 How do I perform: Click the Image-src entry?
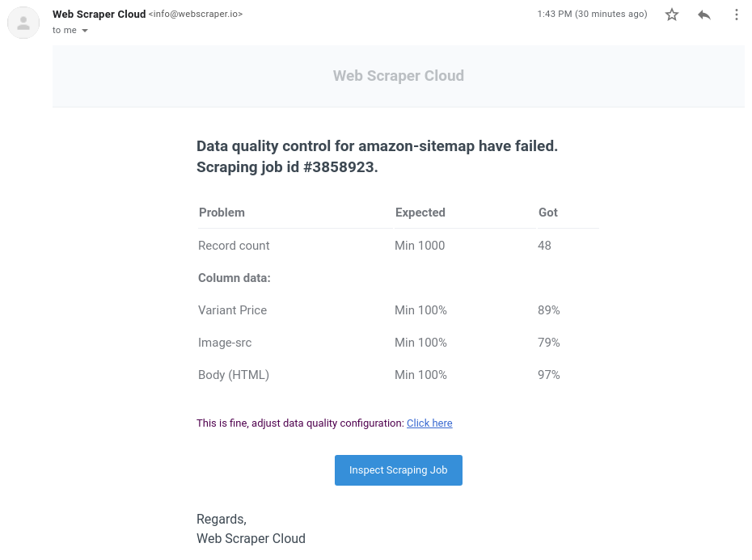coord(225,342)
